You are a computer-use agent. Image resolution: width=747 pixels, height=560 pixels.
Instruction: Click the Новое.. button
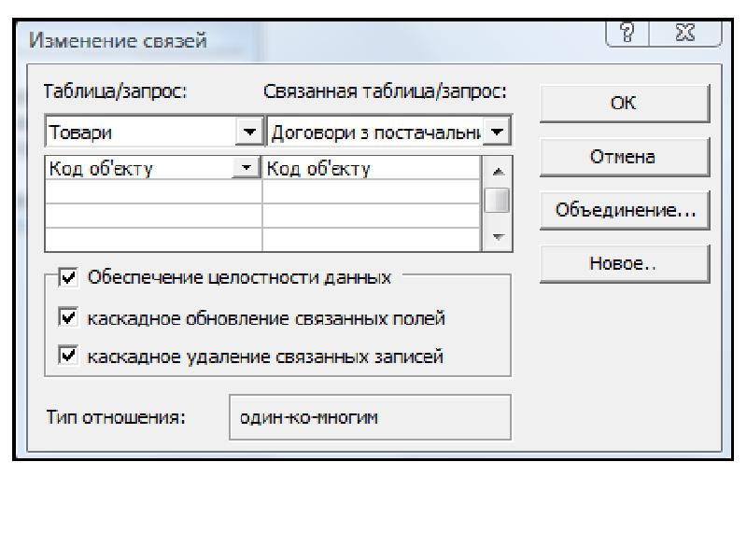tap(624, 263)
